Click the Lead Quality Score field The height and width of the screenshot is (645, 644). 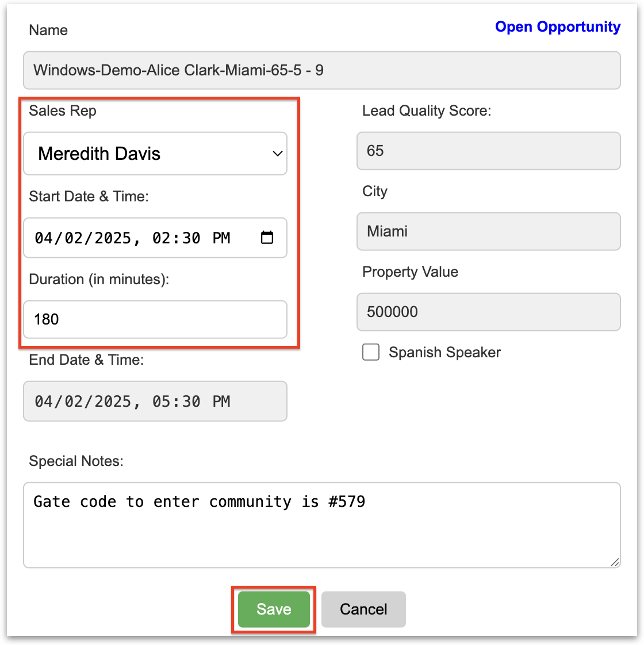[x=488, y=151]
